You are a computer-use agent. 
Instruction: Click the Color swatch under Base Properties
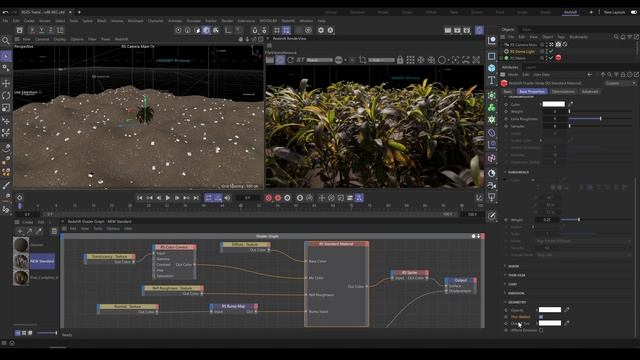coord(553,104)
